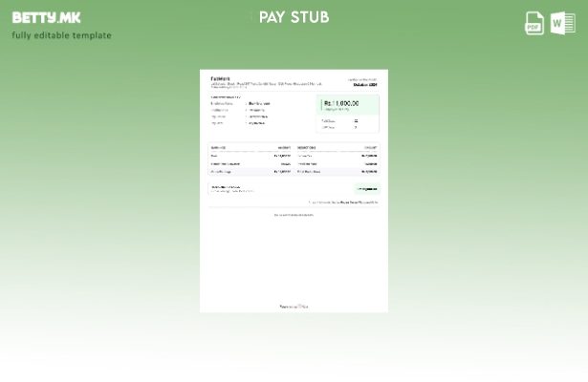The width and height of the screenshot is (588, 382).
Task: Click the employee name value in details
Action: coord(258,103)
